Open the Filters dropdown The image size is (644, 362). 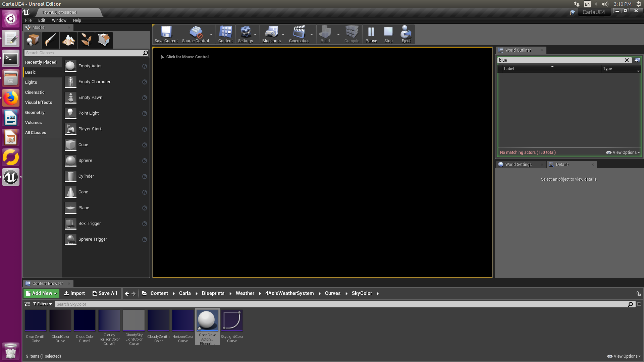pyautogui.click(x=43, y=304)
